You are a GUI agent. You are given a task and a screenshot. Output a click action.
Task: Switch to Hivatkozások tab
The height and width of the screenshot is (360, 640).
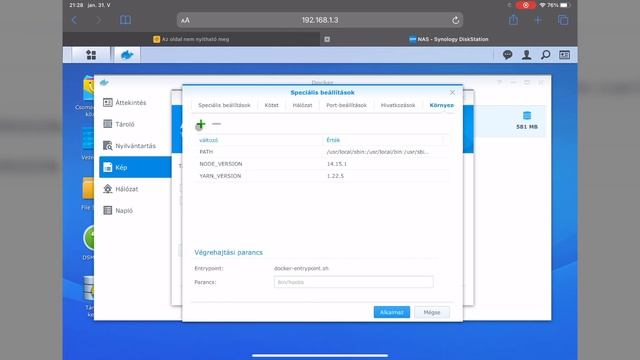pyautogui.click(x=398, y=105)
